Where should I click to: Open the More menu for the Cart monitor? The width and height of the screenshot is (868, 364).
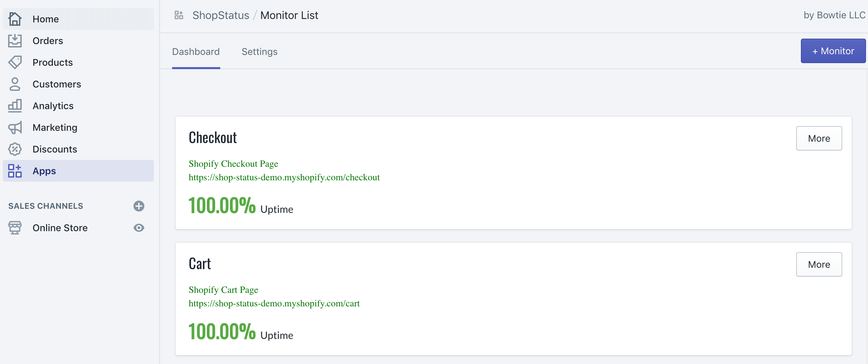[x=819, y=264]
